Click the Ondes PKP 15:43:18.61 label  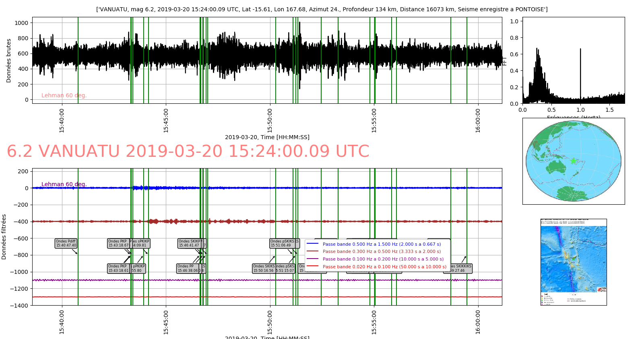click(x=118, y=268)
